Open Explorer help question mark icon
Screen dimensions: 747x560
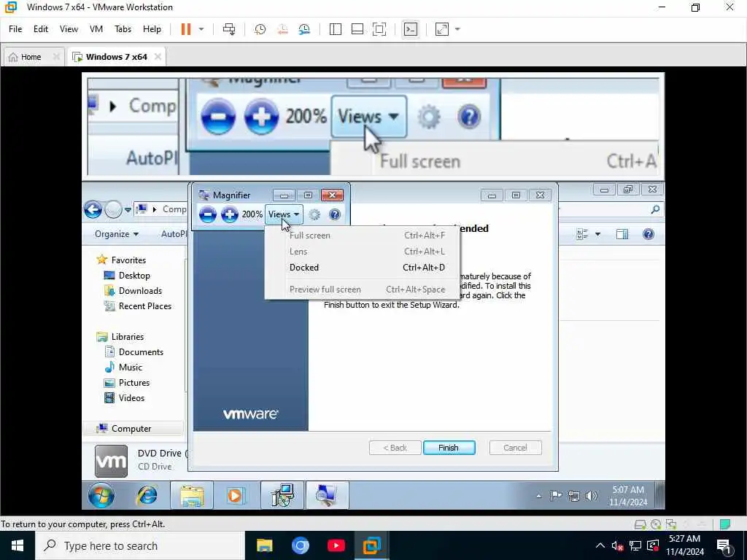click(649, 234)
